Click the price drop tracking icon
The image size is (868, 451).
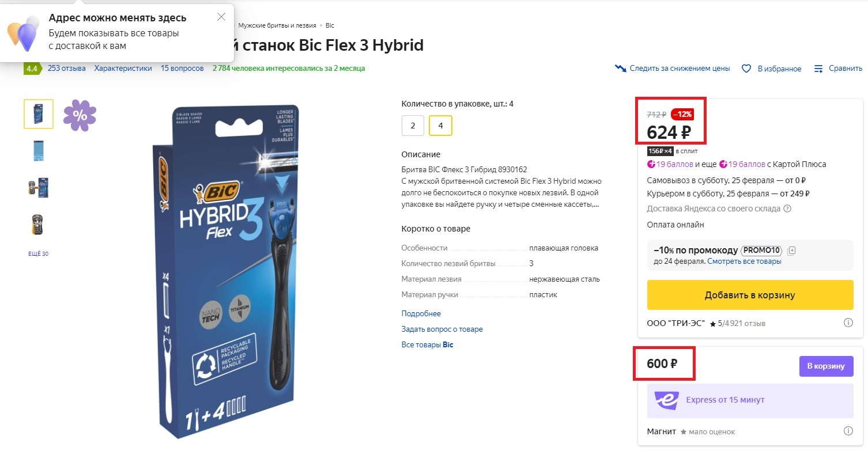(620, 69)
